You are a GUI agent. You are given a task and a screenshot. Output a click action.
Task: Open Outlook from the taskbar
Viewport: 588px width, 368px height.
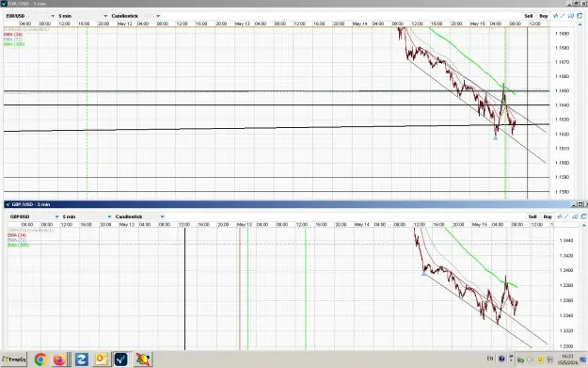[102, 360]
